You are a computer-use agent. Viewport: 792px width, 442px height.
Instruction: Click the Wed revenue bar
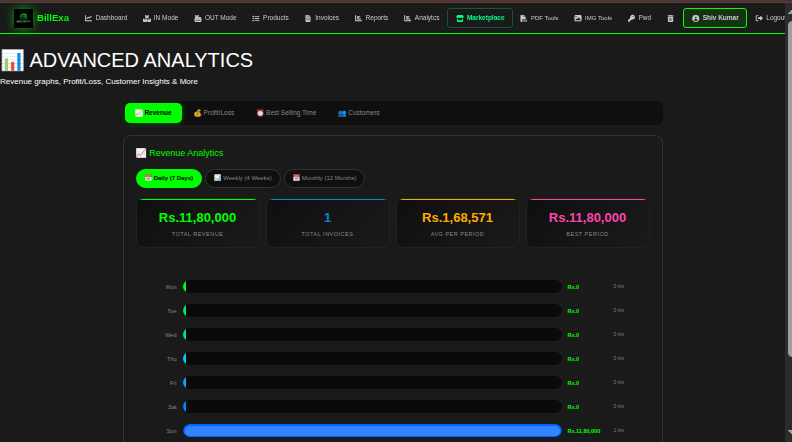[x=372, y=335]
